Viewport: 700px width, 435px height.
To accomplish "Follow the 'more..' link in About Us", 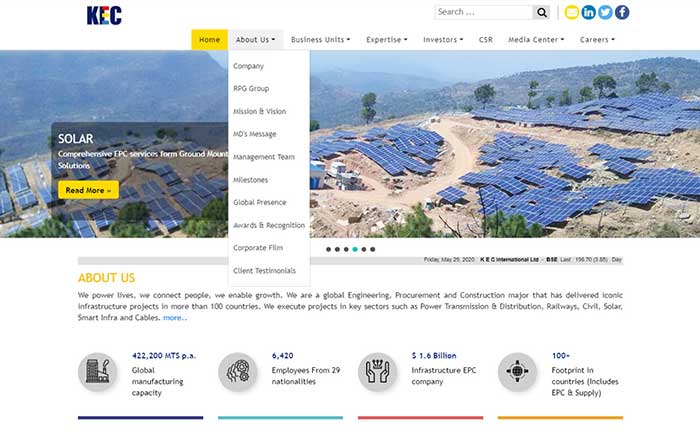I will click(x=174, y=318).
